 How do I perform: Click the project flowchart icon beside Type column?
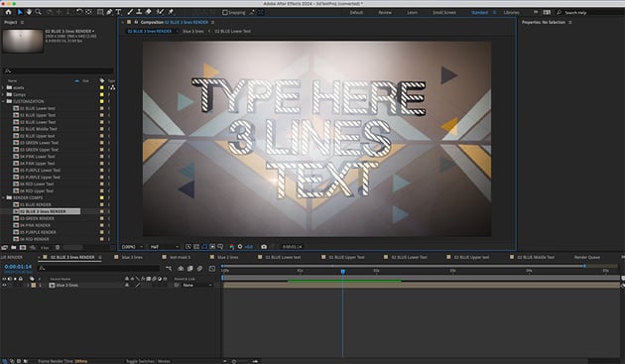point(112,87)
